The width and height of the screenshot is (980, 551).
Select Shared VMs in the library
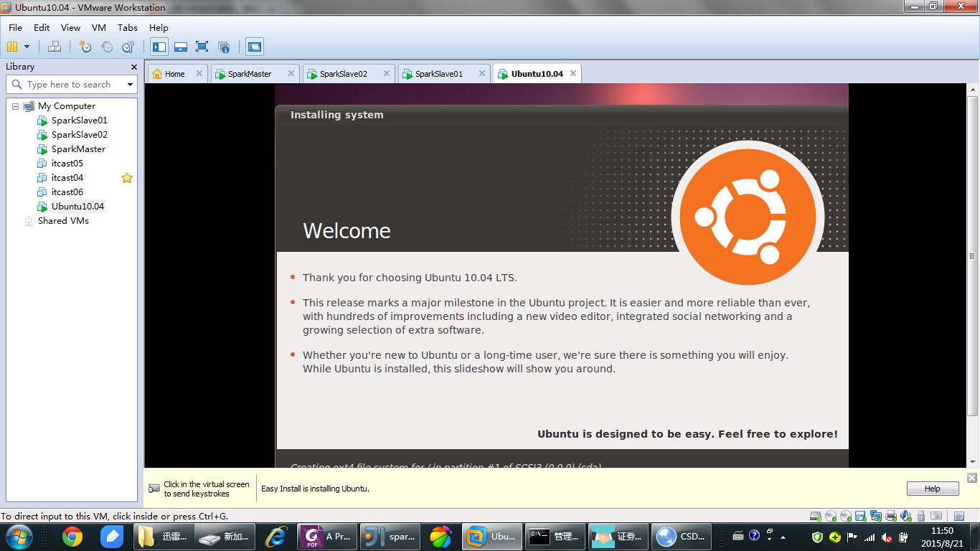[x=63, y=221]
